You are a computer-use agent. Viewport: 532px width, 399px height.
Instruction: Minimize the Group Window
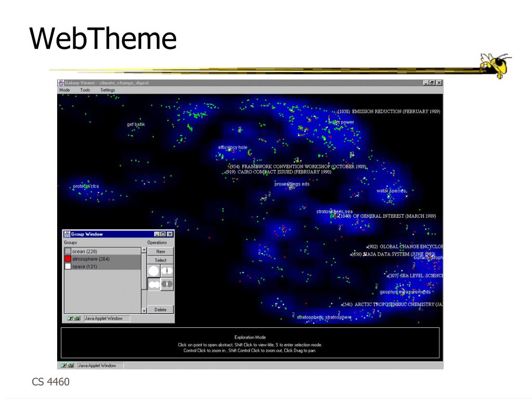click(157, 234)
